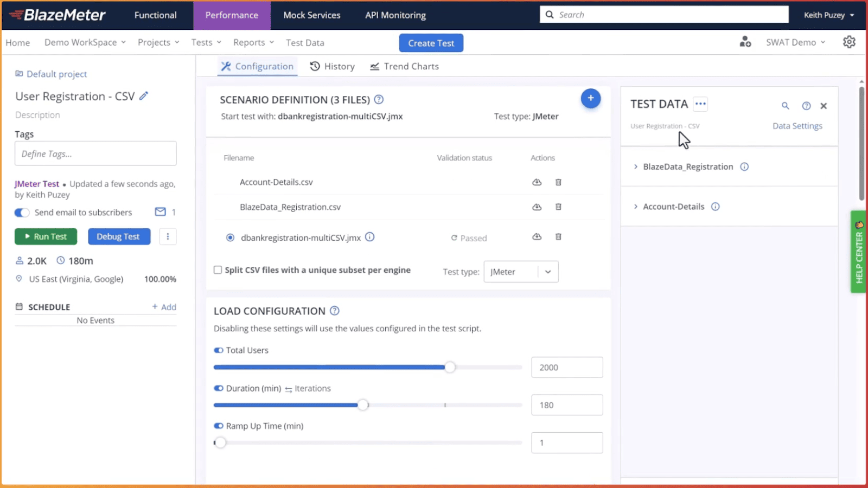Toggle Duration (min) setting off
The width and height of the screenshot is (868, 488).
[x=219, y=388]
